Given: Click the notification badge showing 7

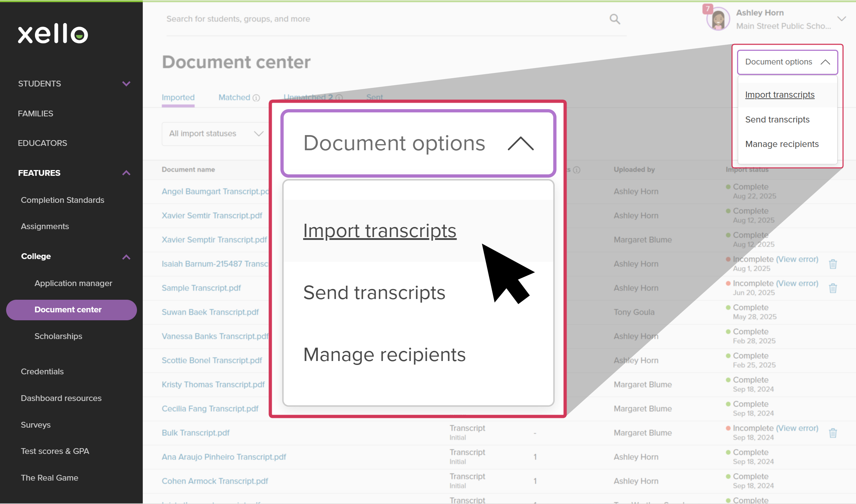Looking at the screenshot, I should pos(708,9).
